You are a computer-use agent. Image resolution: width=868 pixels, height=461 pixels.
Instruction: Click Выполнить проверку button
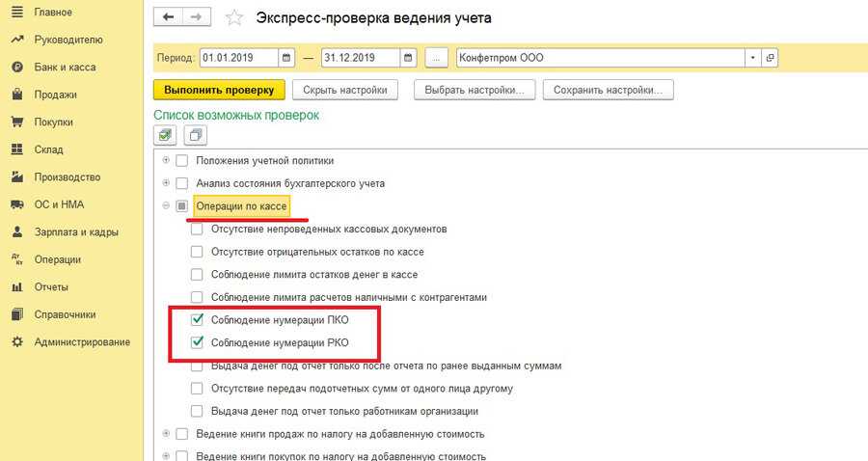coord(219,90)
